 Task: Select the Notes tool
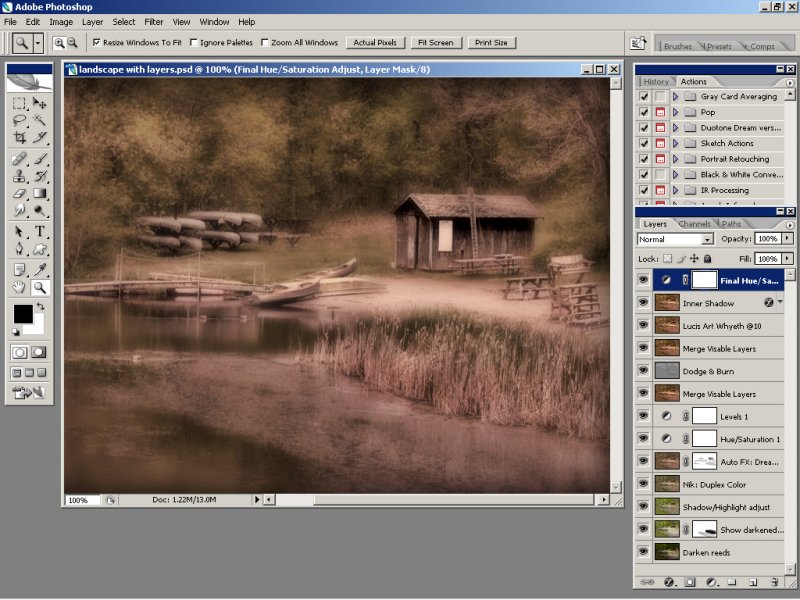19,270
